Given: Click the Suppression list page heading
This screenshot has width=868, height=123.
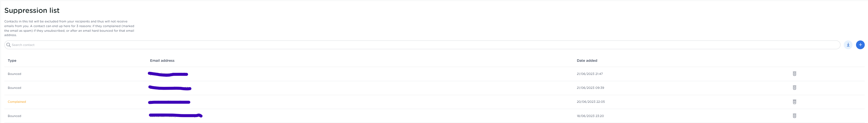Looking at the screenshot, I should click(x=32, y=10).
